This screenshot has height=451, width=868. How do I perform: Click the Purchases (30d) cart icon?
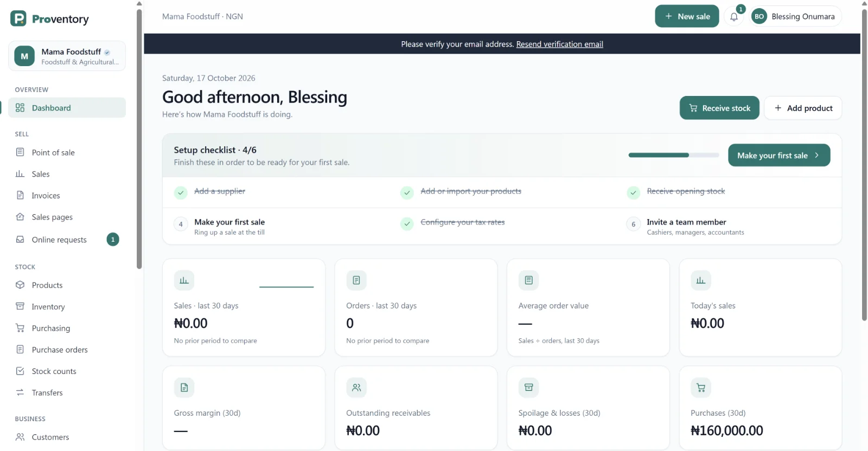coord(701,388)
